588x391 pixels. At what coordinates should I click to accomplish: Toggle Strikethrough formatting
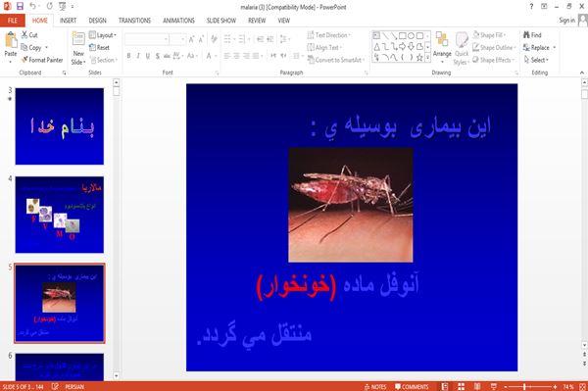(167, 56)
